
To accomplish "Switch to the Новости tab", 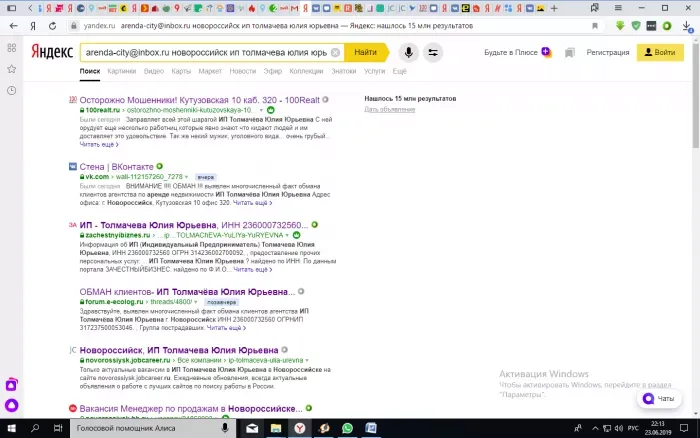I will [242, 71].
